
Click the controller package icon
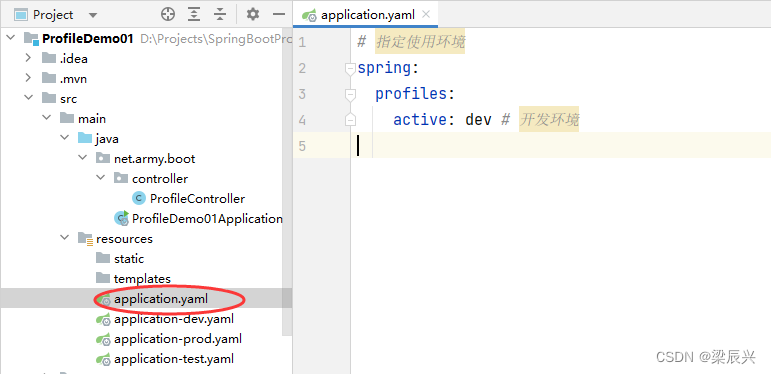click(x=121, y=178)
